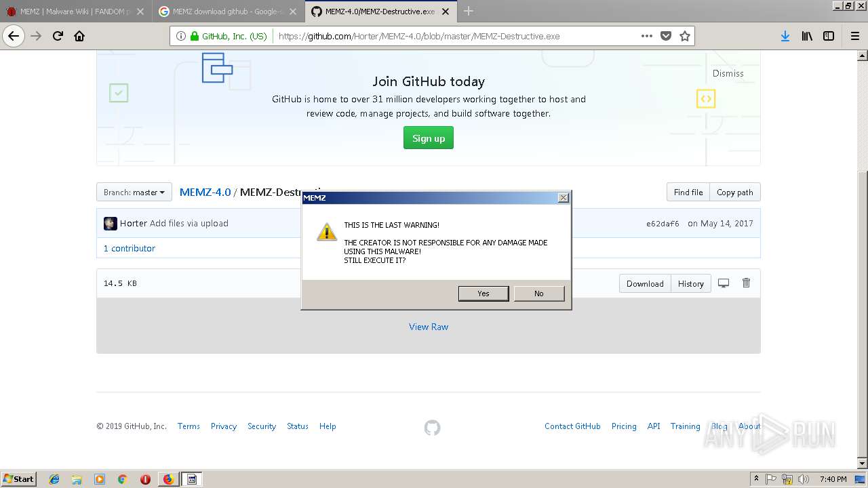Show hidden system tray icons arrow
Image resolution: width=868 pixels, height=488 pixels.
pyautogui.click(x=756, y=479)
